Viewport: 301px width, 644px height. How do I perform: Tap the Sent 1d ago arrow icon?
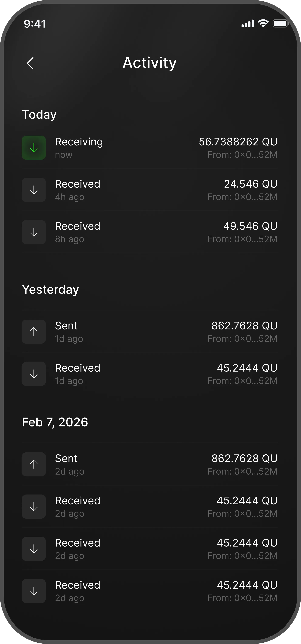click(34, 332)
